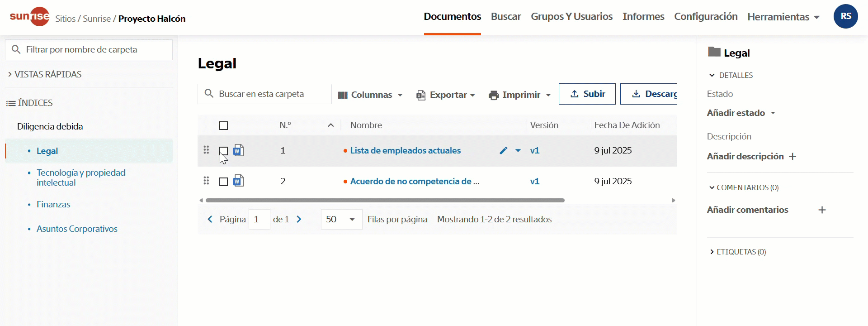The width and height of the screenshot is (868, 326).
Task: Open the rows per page dropdown showing 50
Action: coord(341,219)
